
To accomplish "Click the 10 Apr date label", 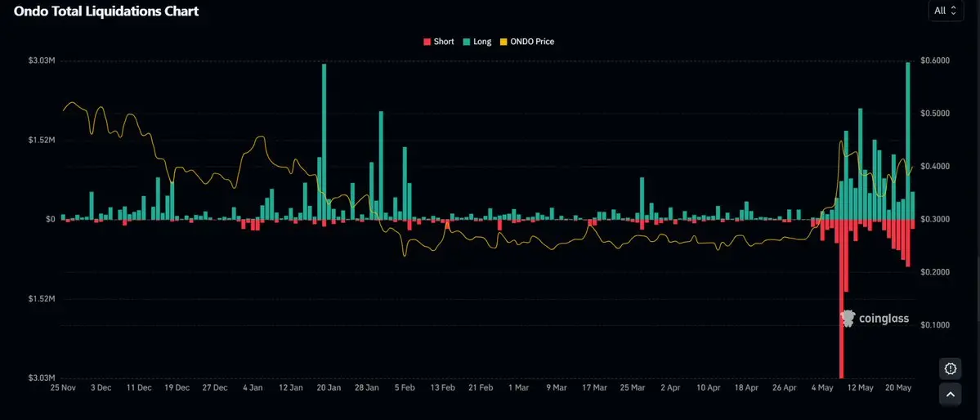I will [x=708, y=387].
